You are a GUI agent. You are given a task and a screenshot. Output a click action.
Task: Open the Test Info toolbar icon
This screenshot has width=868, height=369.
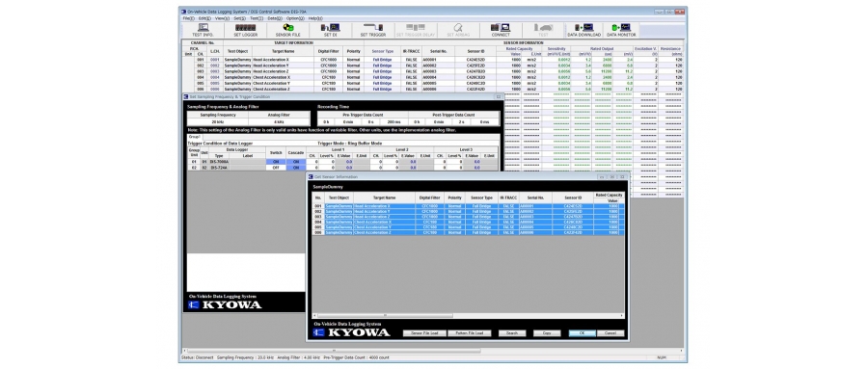(x=203, y=30)
